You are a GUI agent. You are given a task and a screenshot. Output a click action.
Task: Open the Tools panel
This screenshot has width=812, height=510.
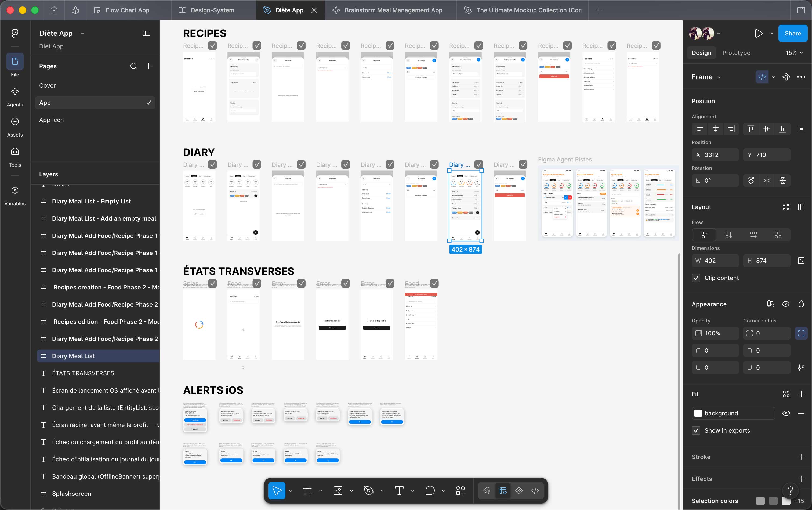[x=15, y=157]
